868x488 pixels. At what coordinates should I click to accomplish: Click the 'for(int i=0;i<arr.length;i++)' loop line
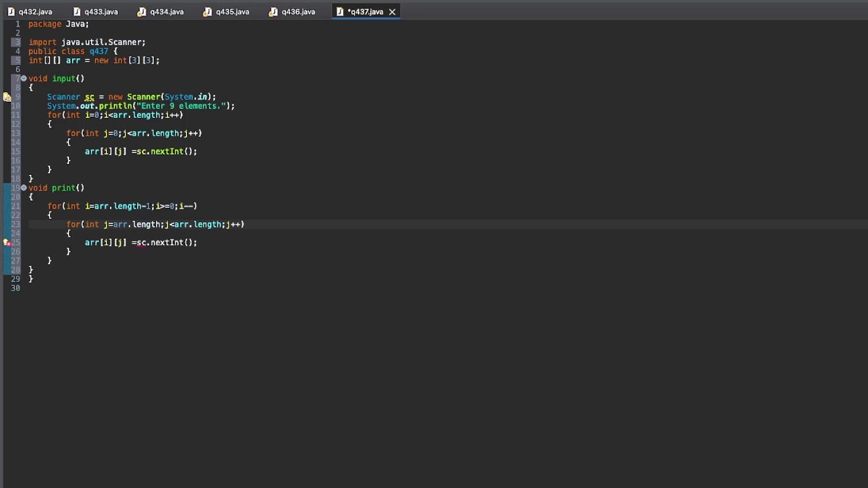[x=115, y=115]
